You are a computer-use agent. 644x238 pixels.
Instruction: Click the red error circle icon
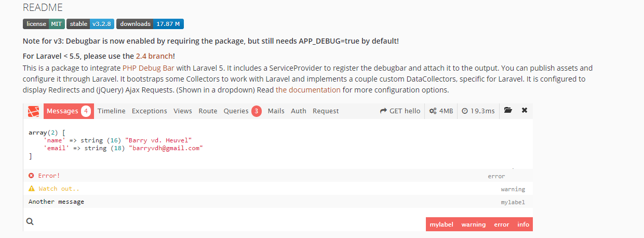click(x=31, y=176)
